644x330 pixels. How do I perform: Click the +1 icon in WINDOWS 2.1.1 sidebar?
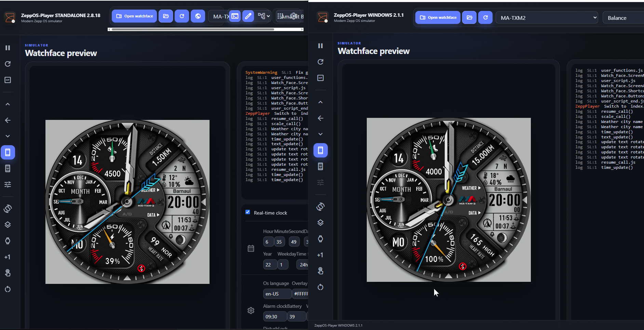point(320,255)
